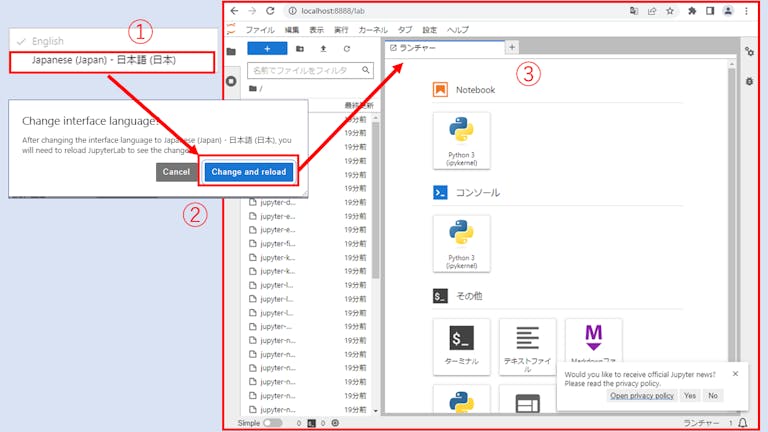The width and height of the screenshot is (768, 432).
Task: Click launcher panel vertical scrollbar
Action: pyautogui.click(x=732, y=216)
